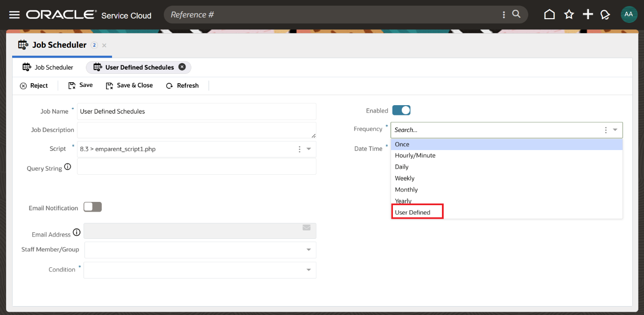Click the envelope icon in Email Address field
Viewport: 644px width, 315px height.
pos(307,228)
